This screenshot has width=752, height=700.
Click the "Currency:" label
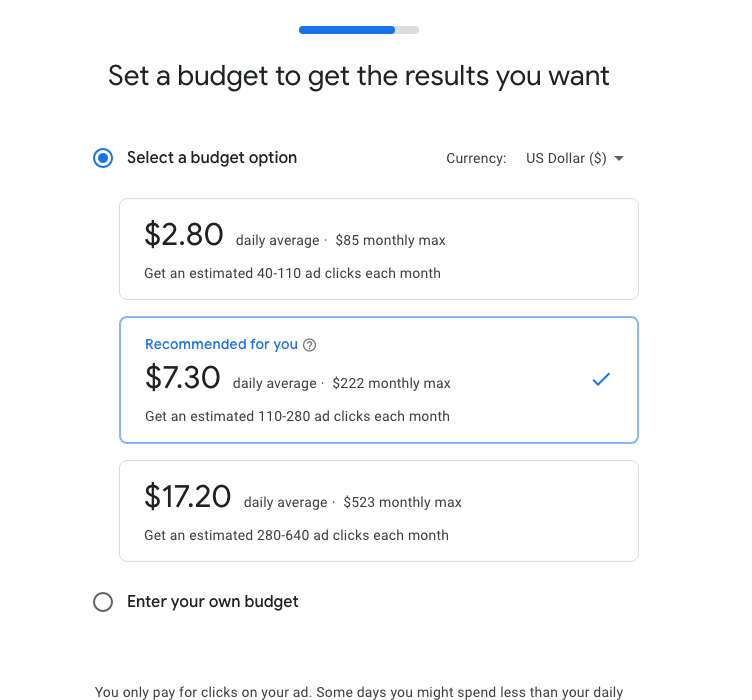(x=476, y=159)
